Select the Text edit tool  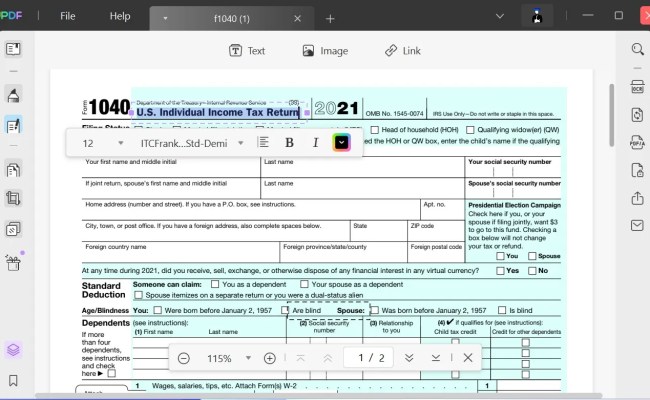[247, 51]
